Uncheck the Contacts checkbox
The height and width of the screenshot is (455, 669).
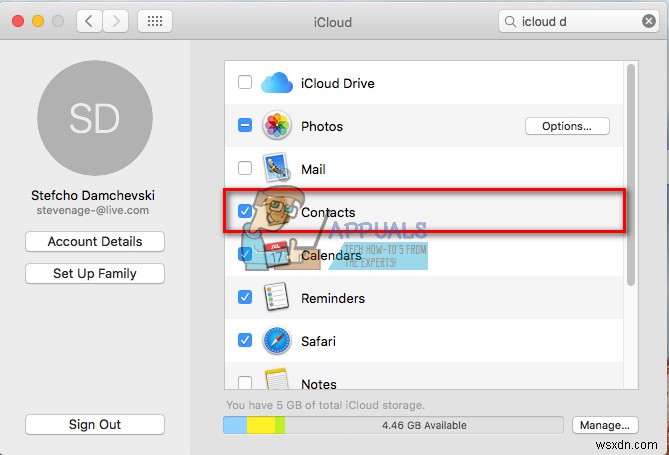pyautogui.click(x=245, y=211)
